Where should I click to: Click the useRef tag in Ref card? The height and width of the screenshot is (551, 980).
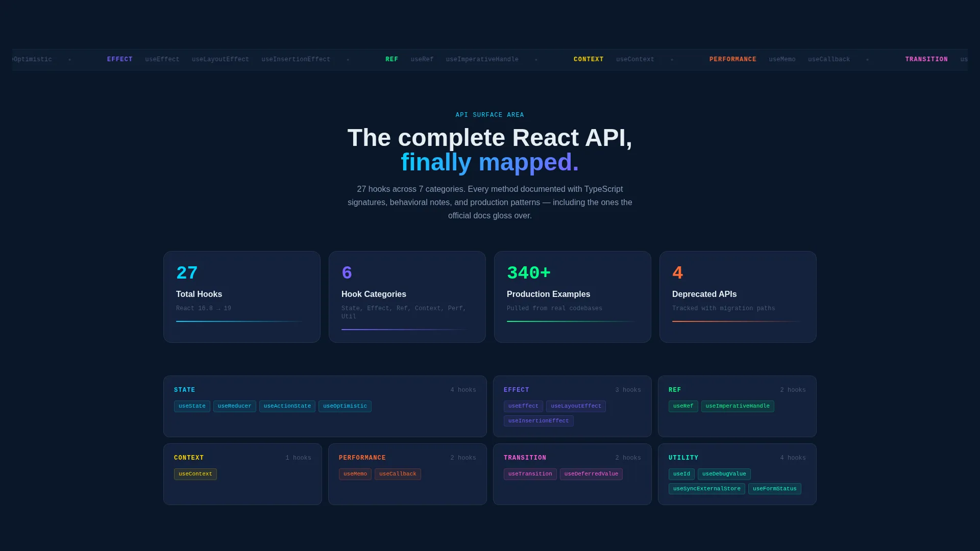(x=683, y=406)
